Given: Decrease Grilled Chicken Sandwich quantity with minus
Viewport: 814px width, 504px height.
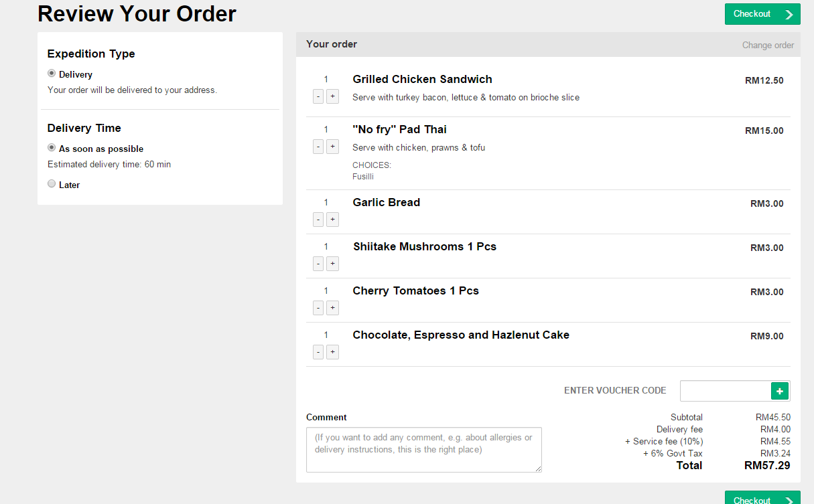Looking at the screenshot, I should coord(318,96).
